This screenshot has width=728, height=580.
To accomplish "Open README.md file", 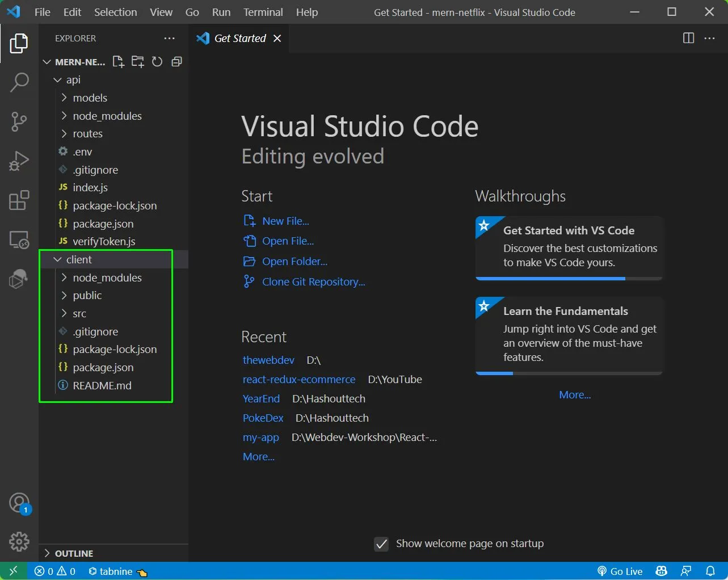I will pyautogui.click(x=113, y=385).
